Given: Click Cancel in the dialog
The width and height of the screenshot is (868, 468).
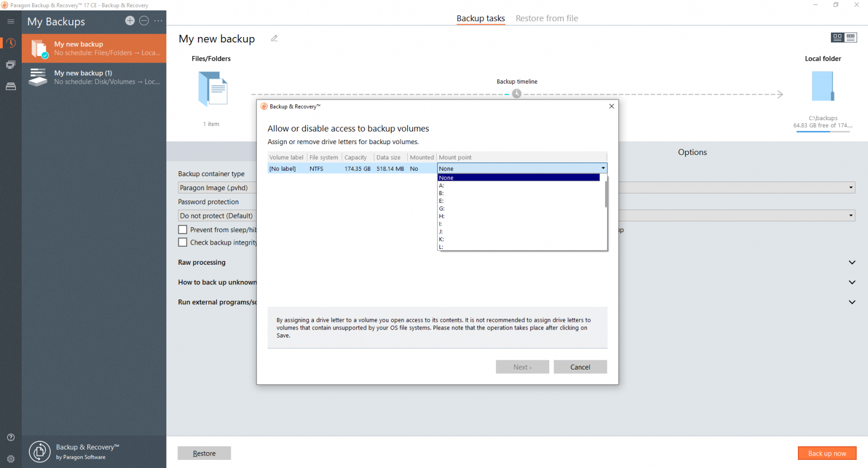Looking at the screenshot, I should coord(580,367).
